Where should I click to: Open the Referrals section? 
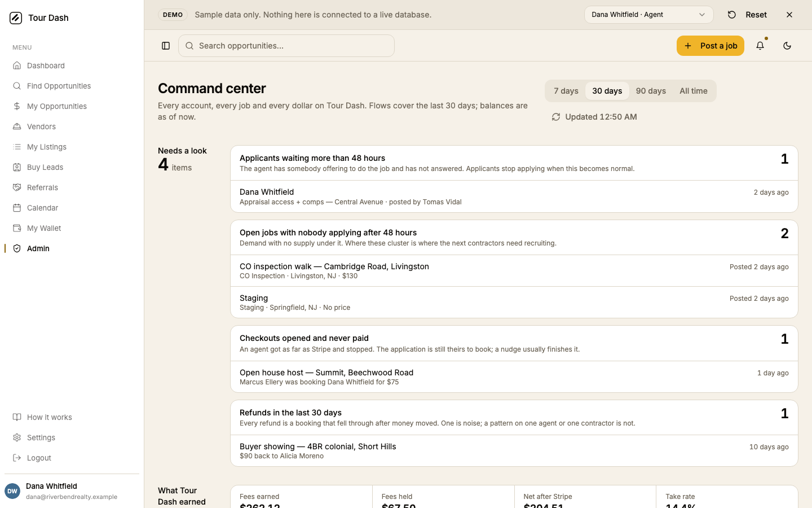pos(72,187)
